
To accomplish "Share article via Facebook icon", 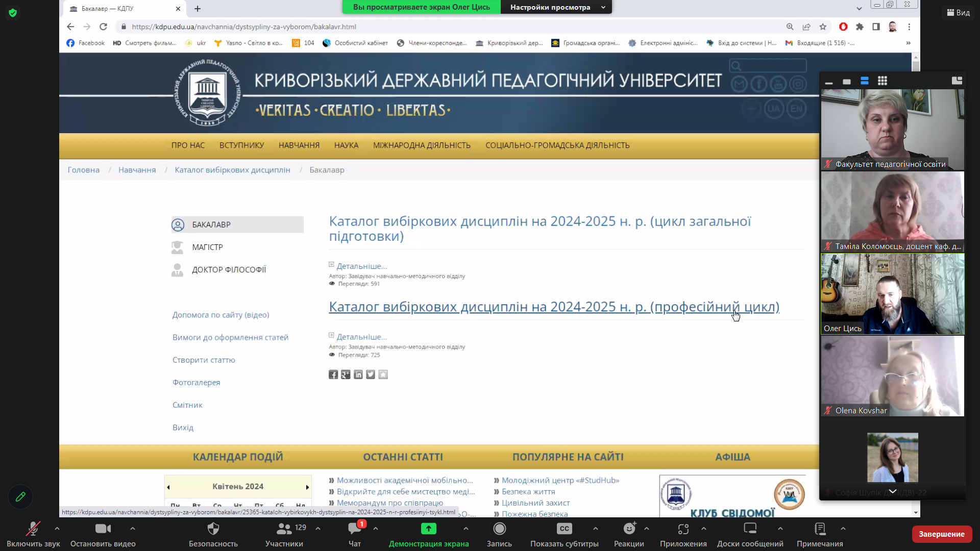I will 333,374.
